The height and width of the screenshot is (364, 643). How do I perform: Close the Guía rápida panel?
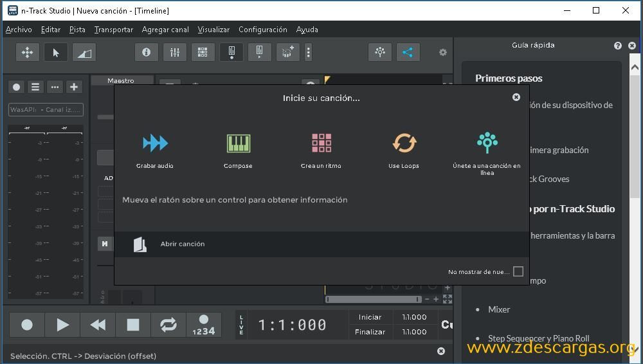[x=632, y=46]
